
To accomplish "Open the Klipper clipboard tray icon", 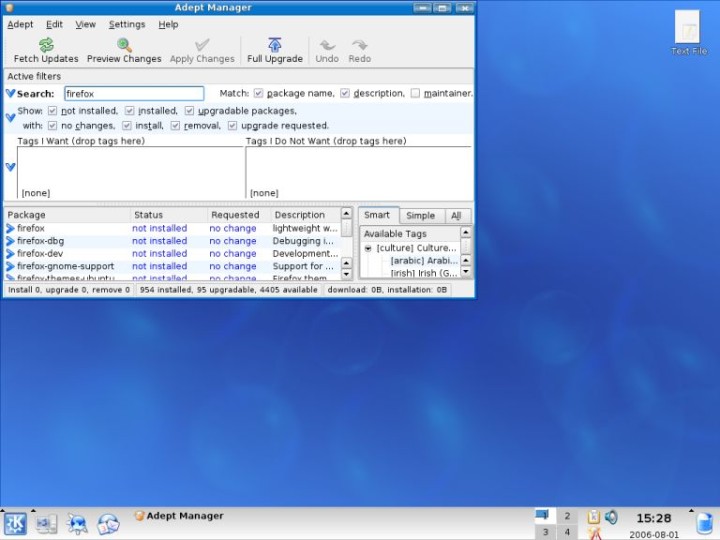I will [x=594, y=517].
